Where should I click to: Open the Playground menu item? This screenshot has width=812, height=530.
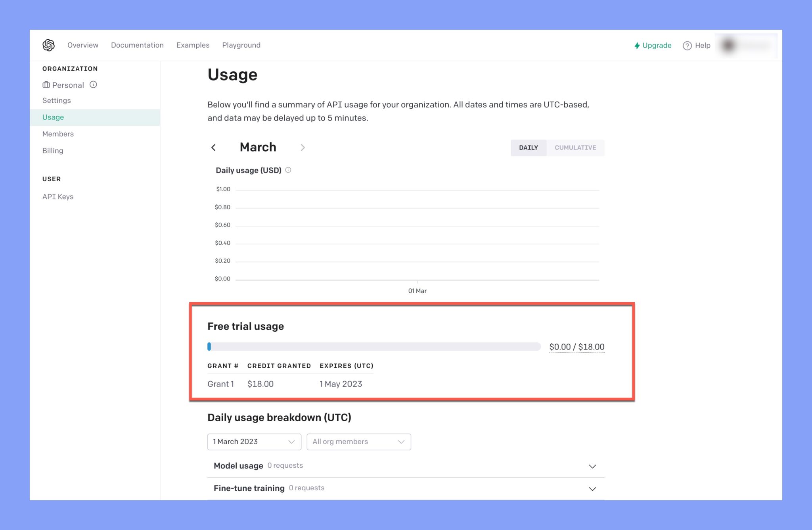pos(241,45)
